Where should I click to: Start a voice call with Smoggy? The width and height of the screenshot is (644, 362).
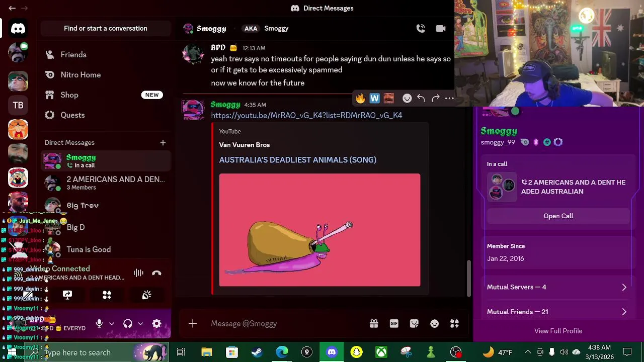[421, 29]
